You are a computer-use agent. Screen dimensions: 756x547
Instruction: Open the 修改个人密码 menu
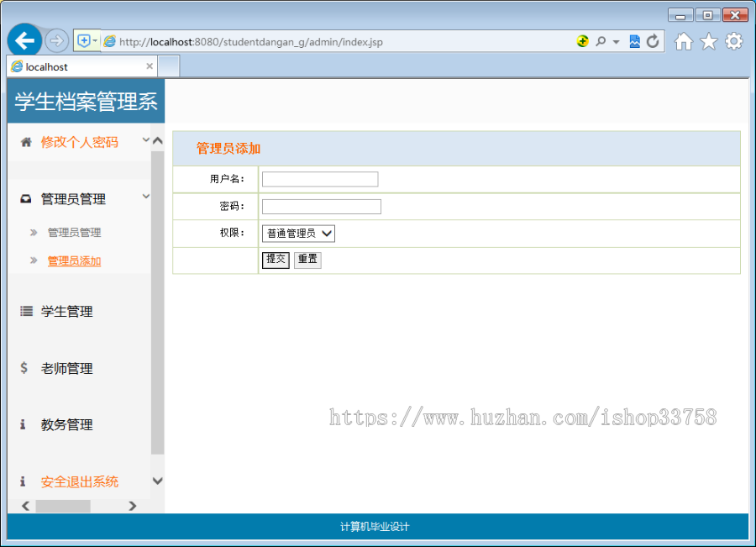80,142
